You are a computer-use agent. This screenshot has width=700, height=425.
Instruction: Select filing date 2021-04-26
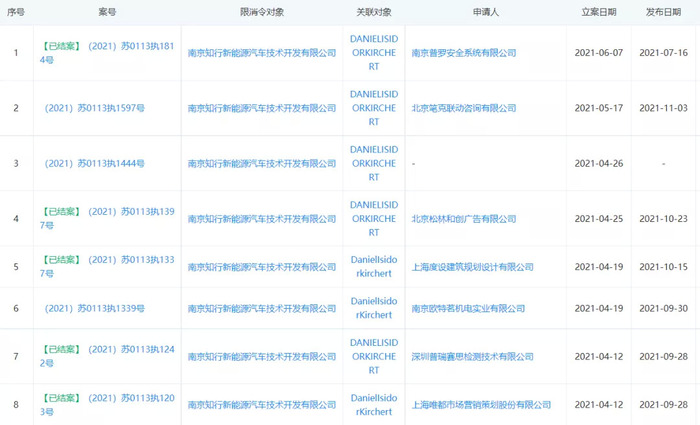[599, 163]
